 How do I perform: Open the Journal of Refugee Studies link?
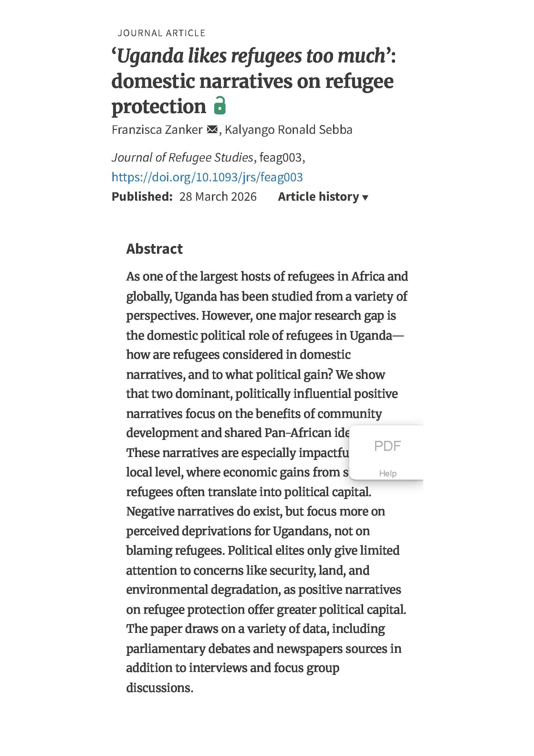[182, 158]
